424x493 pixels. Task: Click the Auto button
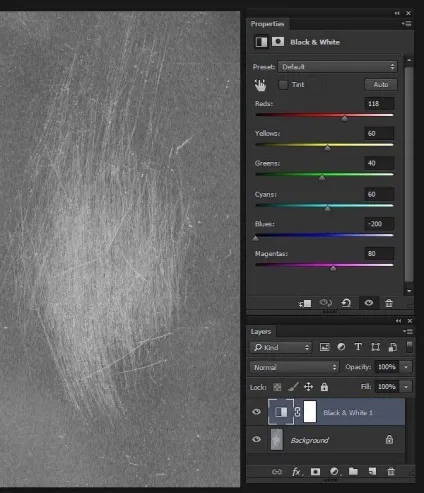coord(381,85)
